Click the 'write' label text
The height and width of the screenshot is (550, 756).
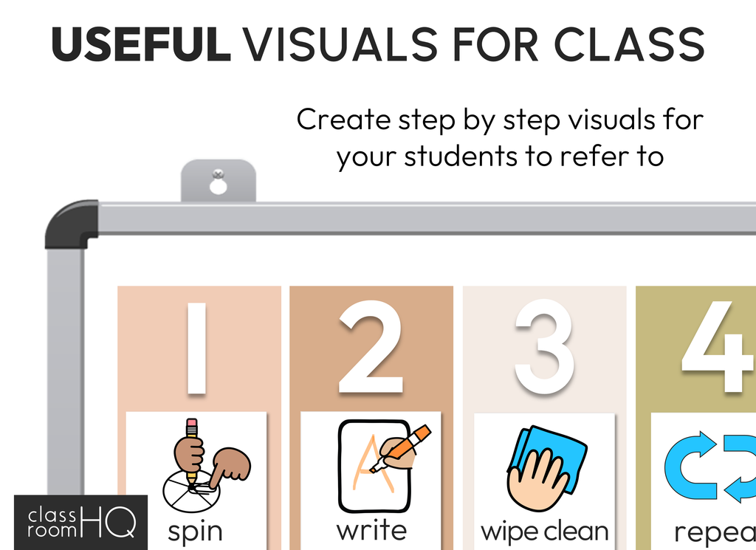(x=371, y=530)
